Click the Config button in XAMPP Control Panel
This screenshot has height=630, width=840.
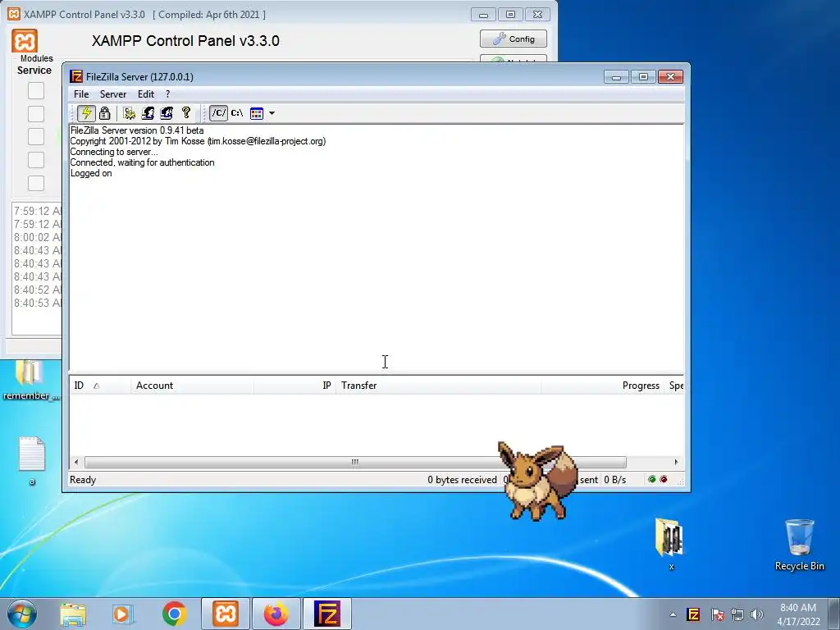514,39
